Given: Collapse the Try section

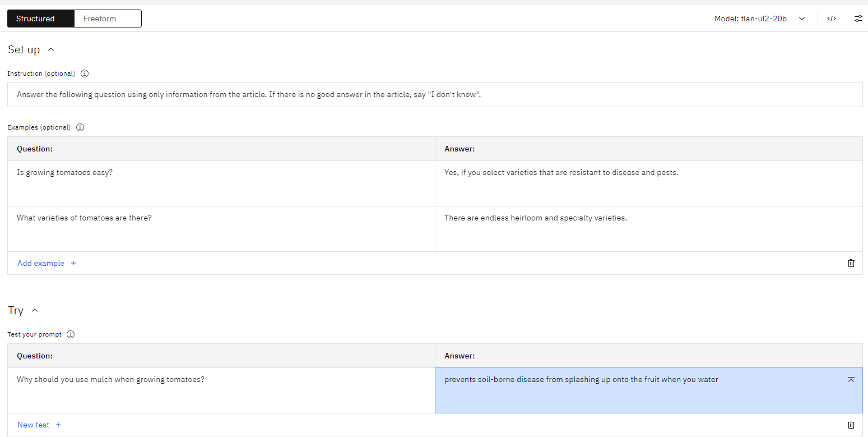Looking at the screenshot, I should coord(35,310).
